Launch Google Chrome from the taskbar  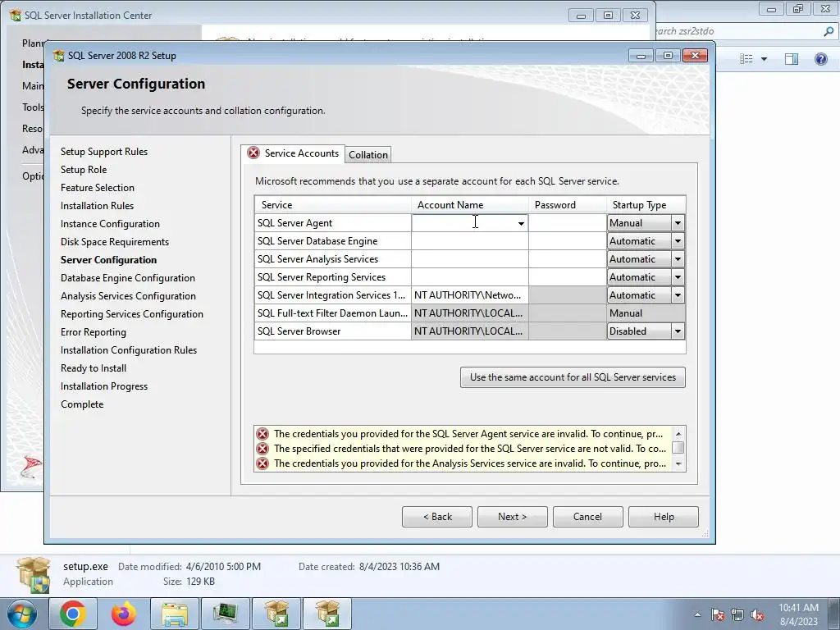pos(73,614)
